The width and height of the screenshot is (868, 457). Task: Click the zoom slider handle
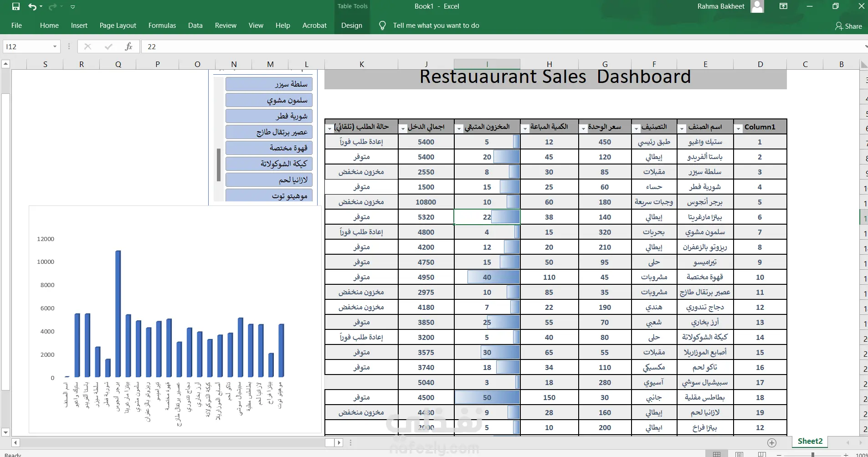pos(812,455)
